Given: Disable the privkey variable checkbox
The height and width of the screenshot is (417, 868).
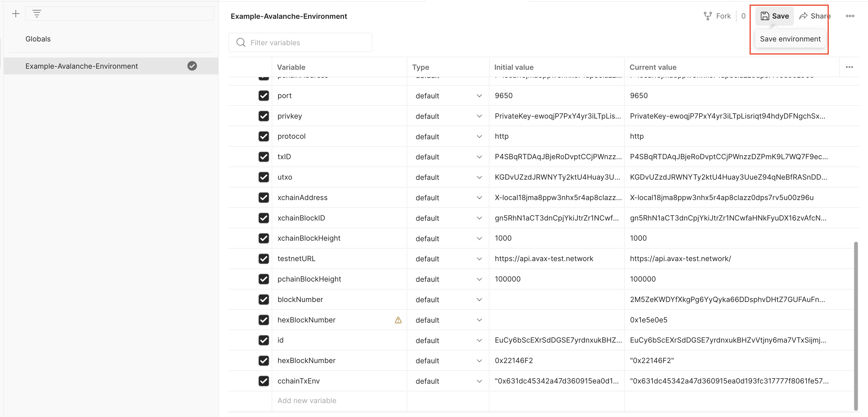Looking at the screenshot, I should point(264,116).
